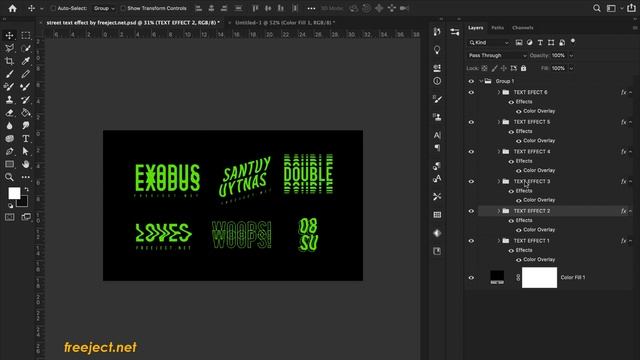Collapse the Group 1 folder
640x360 pixels.
click(481, 81)
